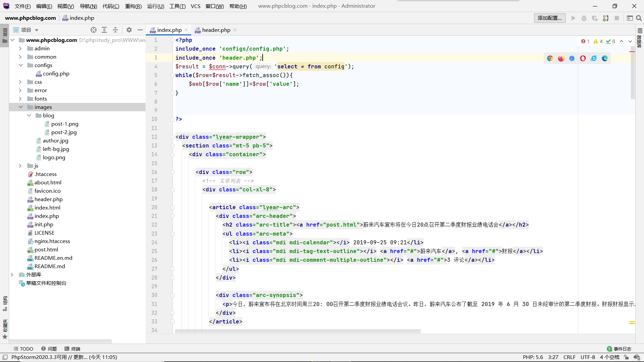Open the database tool window icon
This screenshot has height=362, width=644.
coord(640,31)
